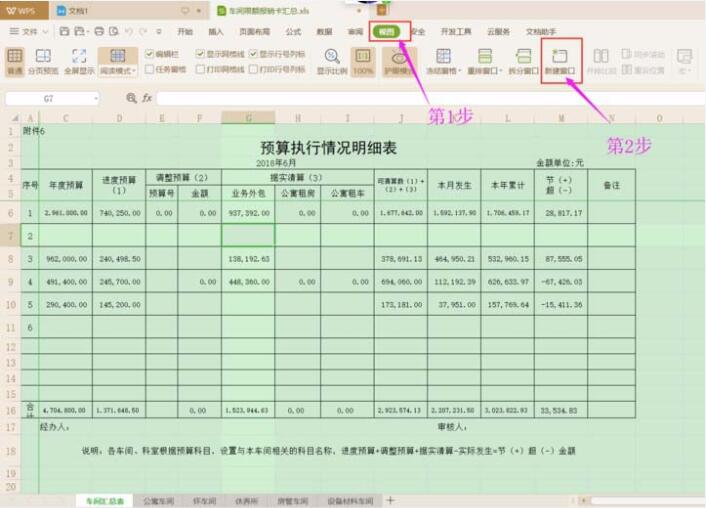This screenshot has width=706, height=508.
Task: Select row 7 header
Action: [11, 236]
